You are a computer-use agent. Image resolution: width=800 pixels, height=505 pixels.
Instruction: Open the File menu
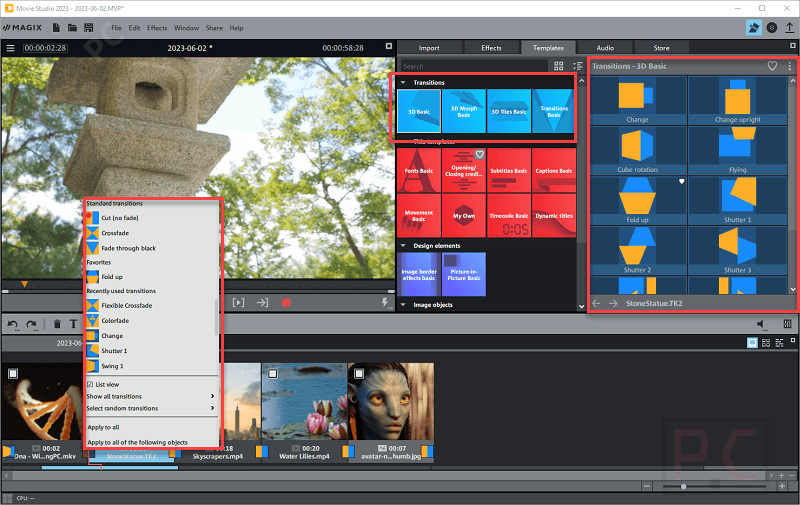click(x=116, y=28)
